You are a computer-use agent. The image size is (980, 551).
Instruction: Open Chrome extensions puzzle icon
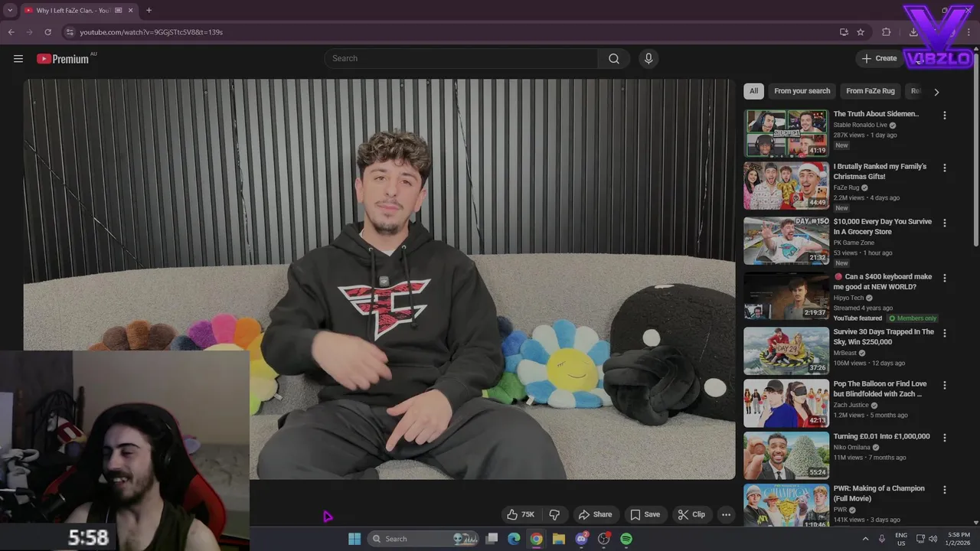click(x=886, y=32)
